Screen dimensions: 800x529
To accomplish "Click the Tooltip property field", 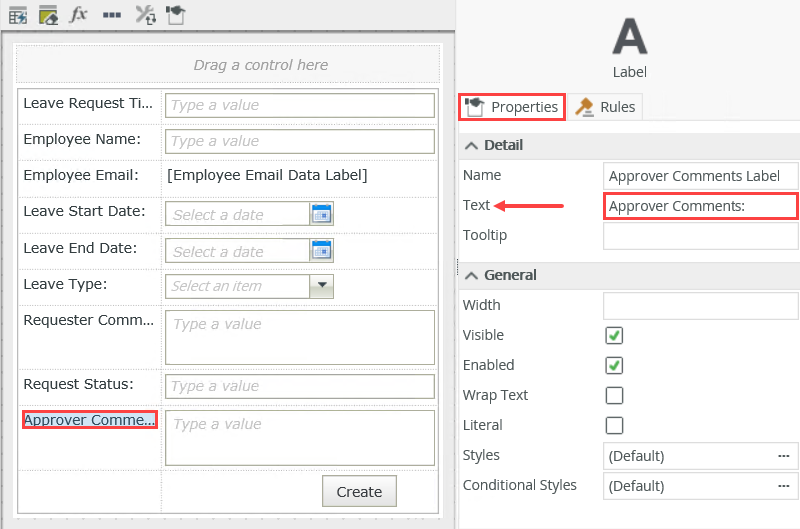I will 700,236.
